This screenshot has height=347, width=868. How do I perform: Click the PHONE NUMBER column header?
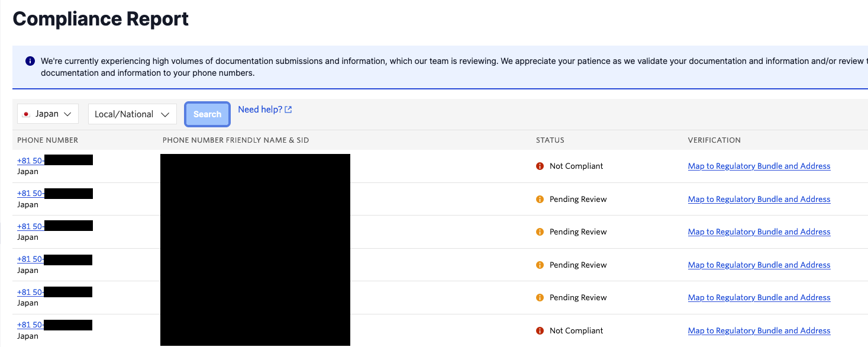click(x=48, y=140)
